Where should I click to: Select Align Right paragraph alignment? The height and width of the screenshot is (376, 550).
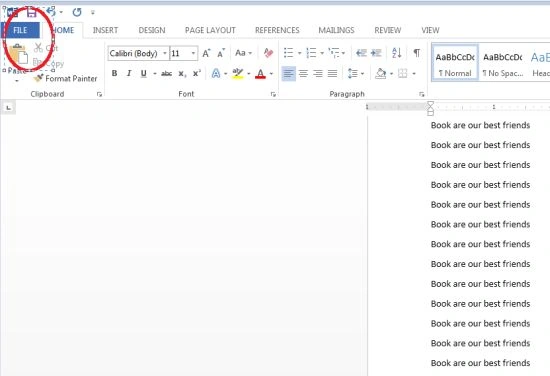tap(318, 74)
